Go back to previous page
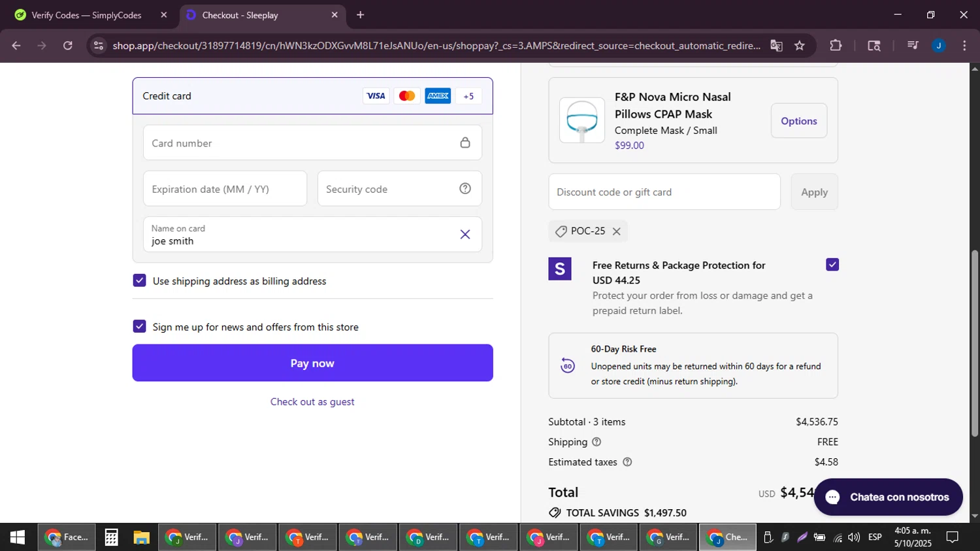Screen dimensions: 980x551 point(16,46)
